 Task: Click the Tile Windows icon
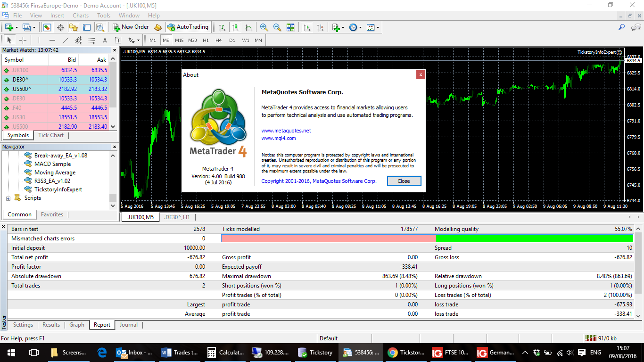[290, 27]
